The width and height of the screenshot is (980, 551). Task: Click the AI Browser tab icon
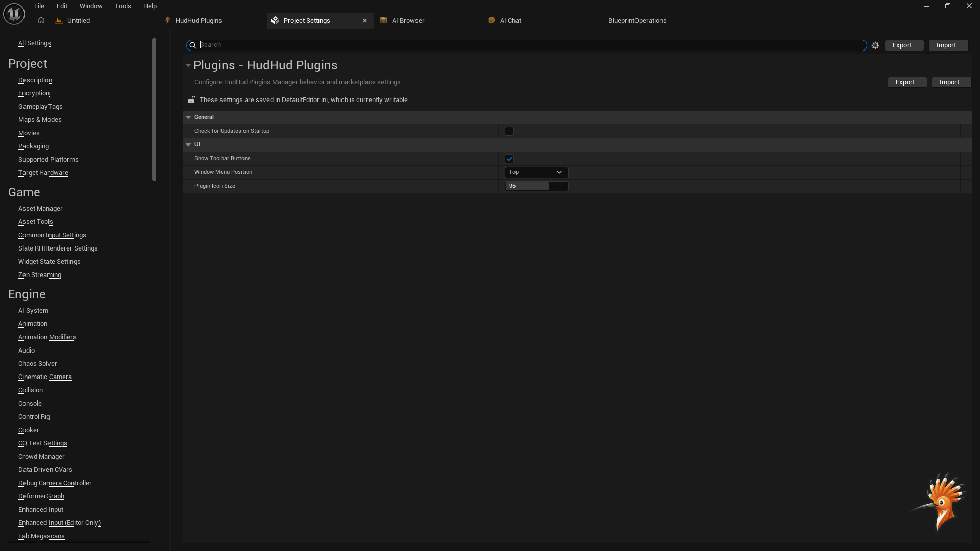coord(383,21)
